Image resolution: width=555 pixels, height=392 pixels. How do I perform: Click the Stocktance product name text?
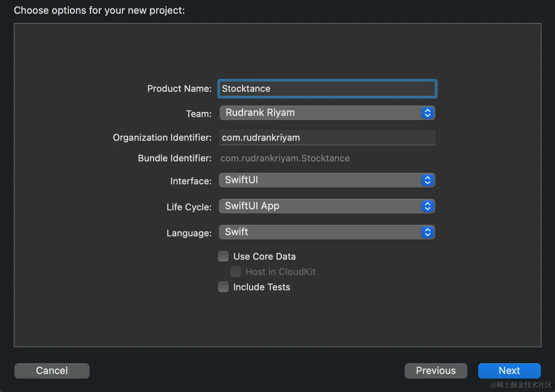pyautogui.click(x=246, y=88)
